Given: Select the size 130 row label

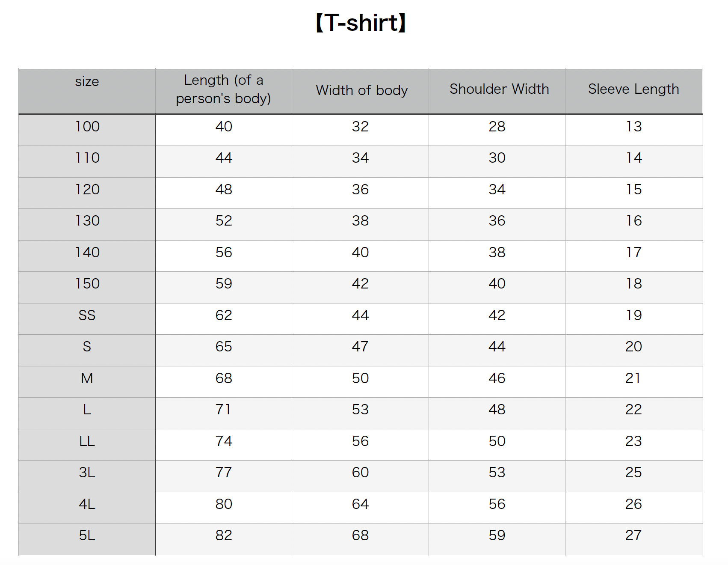Looking at the screenshot, I should coord(87,221).
